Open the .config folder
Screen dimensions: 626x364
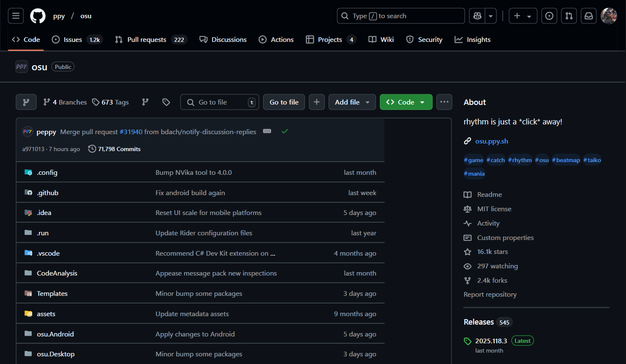point(47,172)
